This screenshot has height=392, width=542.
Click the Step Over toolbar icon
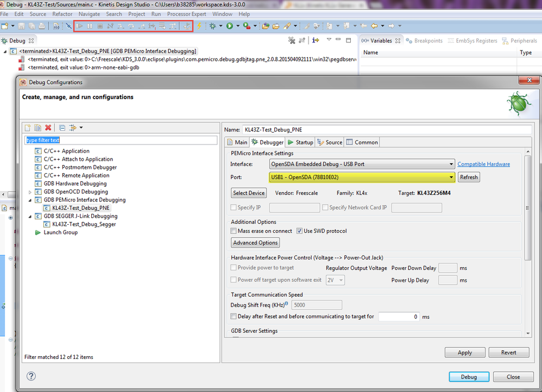point(131,26)
